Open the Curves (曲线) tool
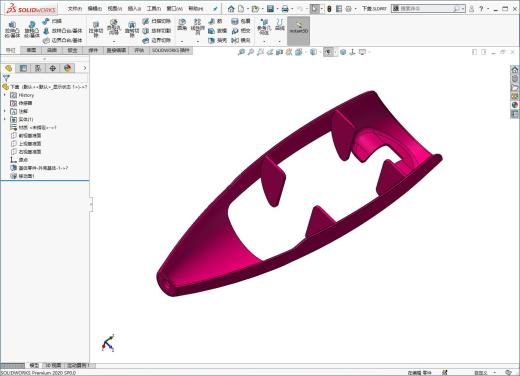 [x=280, y=25]
